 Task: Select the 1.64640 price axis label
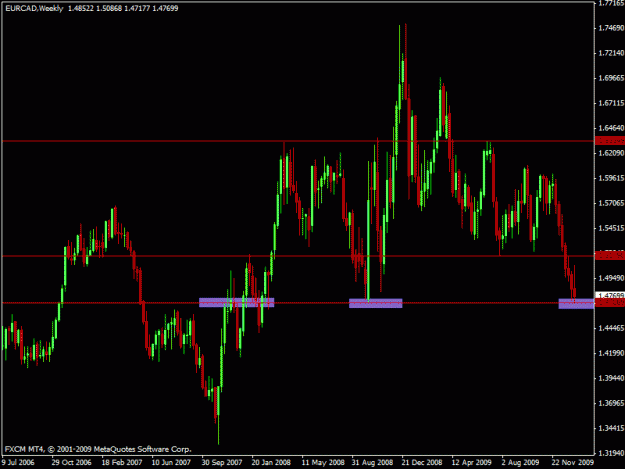(611, 128)
